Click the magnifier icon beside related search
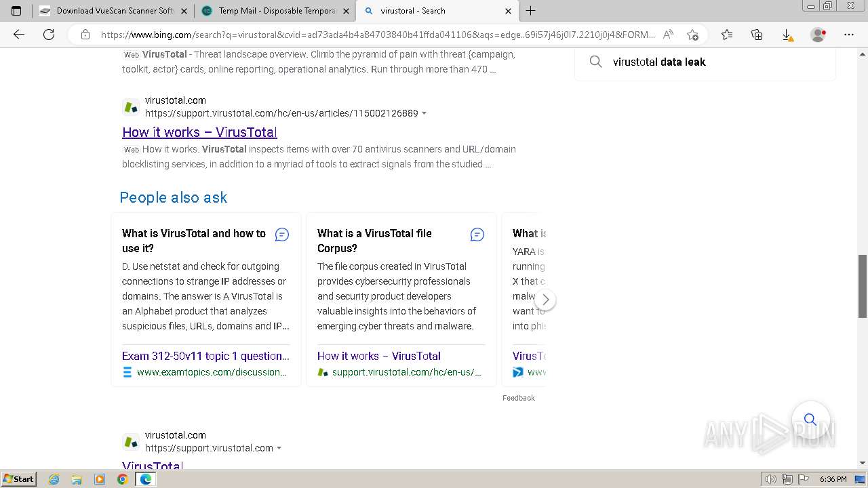This screenshot has height=488, width=868. (595, 62)
